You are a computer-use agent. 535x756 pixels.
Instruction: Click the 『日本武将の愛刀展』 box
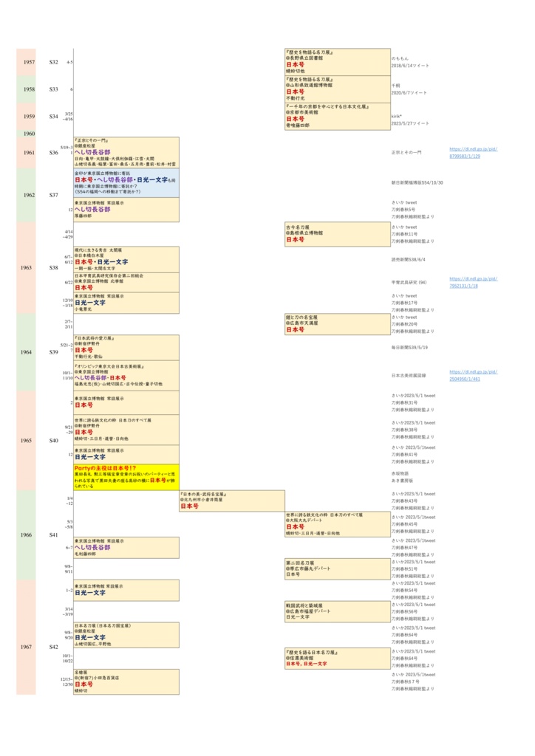click(x=126, y=347)
